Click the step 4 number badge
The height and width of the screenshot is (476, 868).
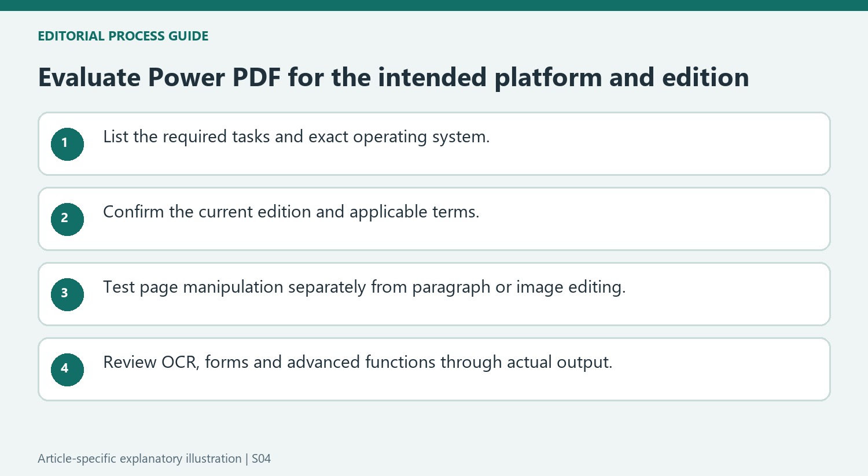point(67,370)
